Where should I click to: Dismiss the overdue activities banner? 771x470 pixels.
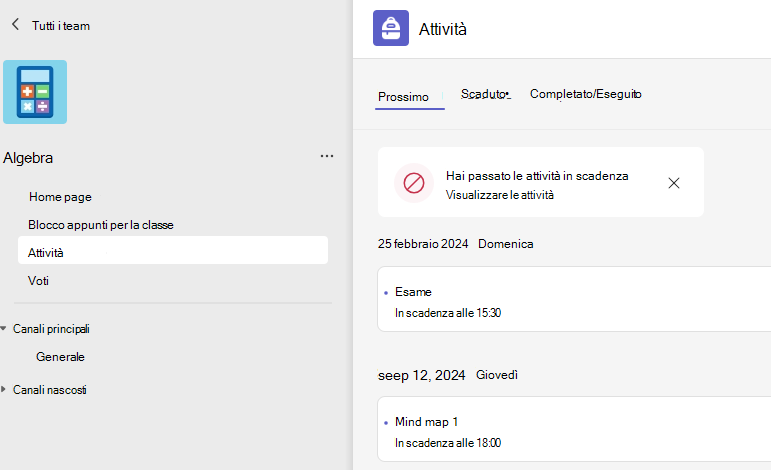coord(674,183)
